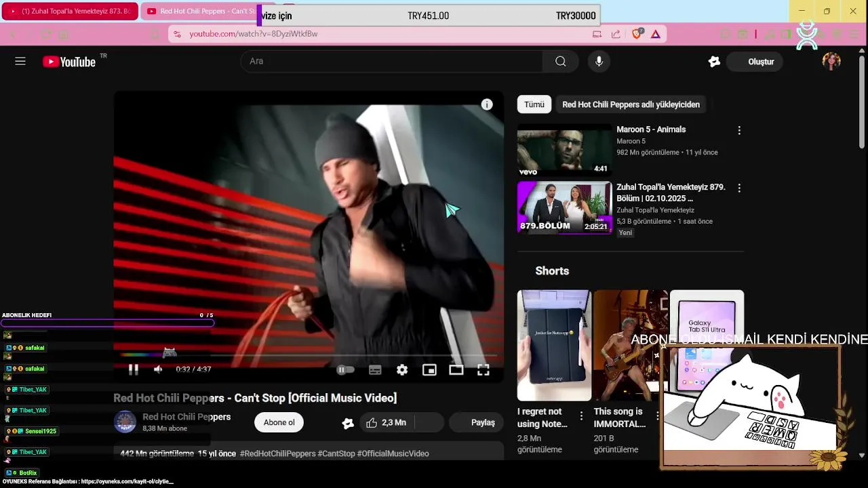This screenshot has height=488, width=868.
Task: Click the #CantStop hashtag
Action: click(x=336, y=453)
